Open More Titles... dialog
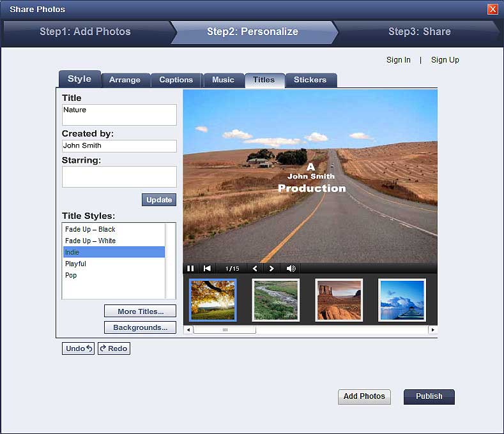 pyautogui.click(x=140, y=311)
